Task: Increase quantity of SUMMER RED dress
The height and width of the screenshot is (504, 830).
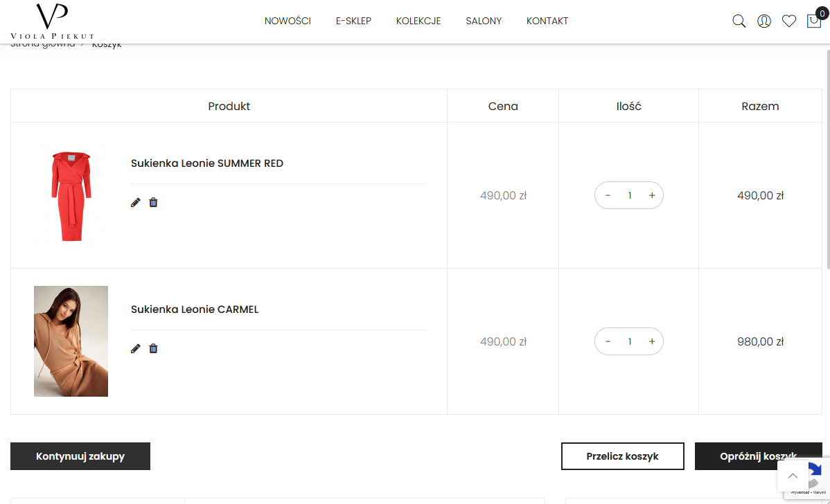Action: tap(652, 195)
